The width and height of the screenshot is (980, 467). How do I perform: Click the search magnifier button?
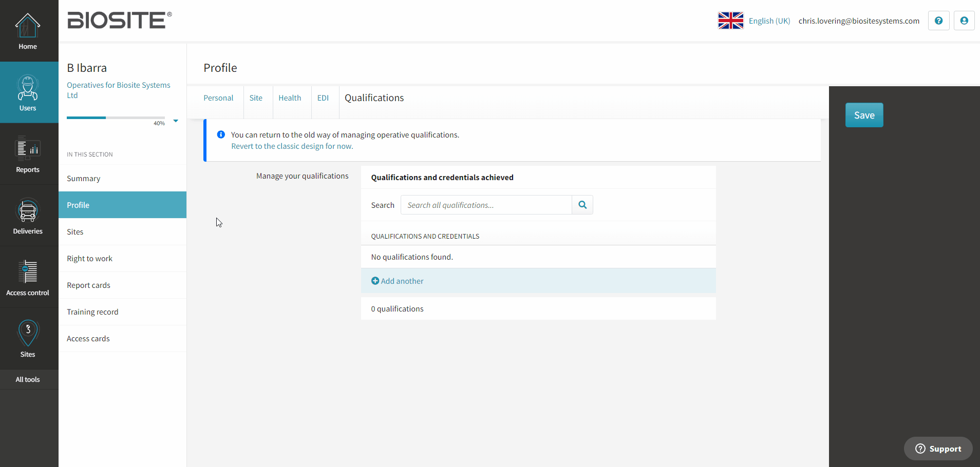coord(582,205)
